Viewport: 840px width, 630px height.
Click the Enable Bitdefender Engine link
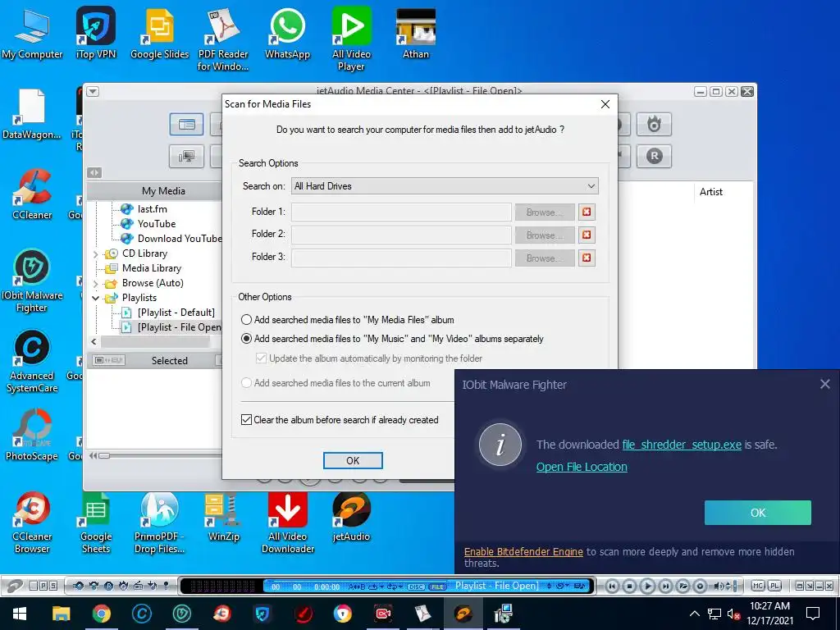523,552
